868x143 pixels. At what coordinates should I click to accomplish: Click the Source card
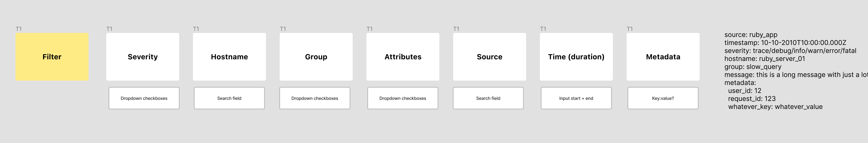pos(489,57)
